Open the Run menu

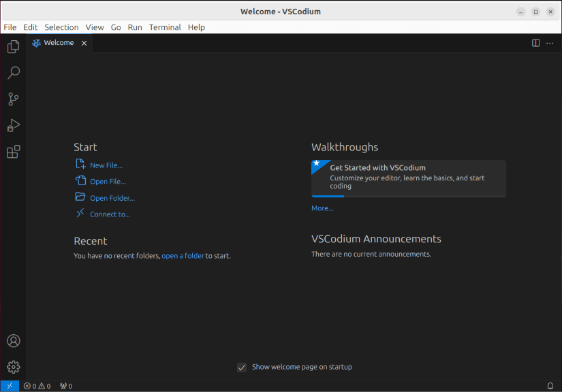[x=135, y=27]
